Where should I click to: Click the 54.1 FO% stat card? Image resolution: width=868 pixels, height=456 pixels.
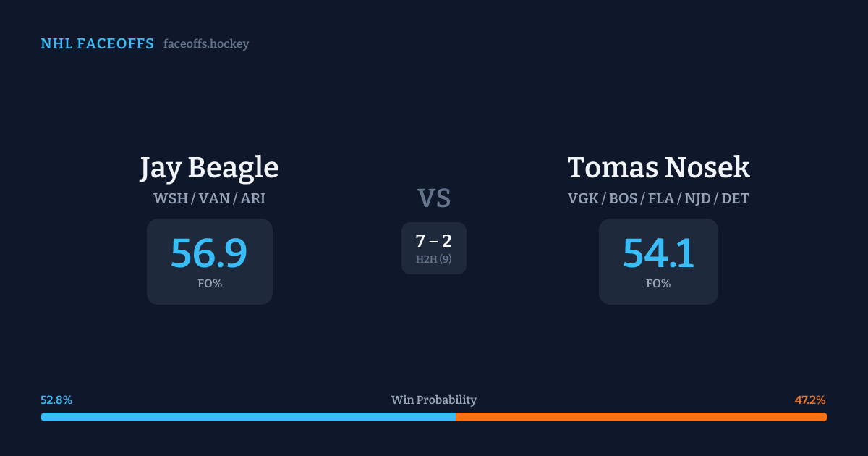click(658, 261)
